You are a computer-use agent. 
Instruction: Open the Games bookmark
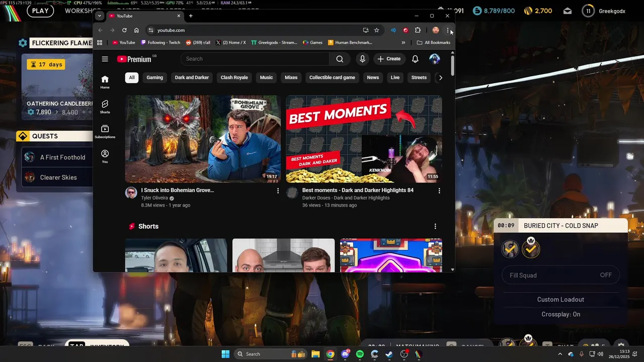click(312, 43)
